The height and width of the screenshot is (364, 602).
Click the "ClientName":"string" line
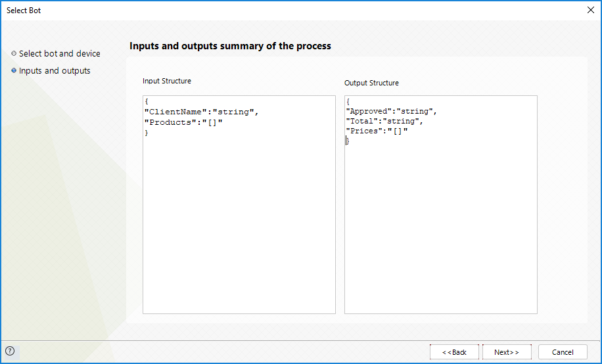202,112
